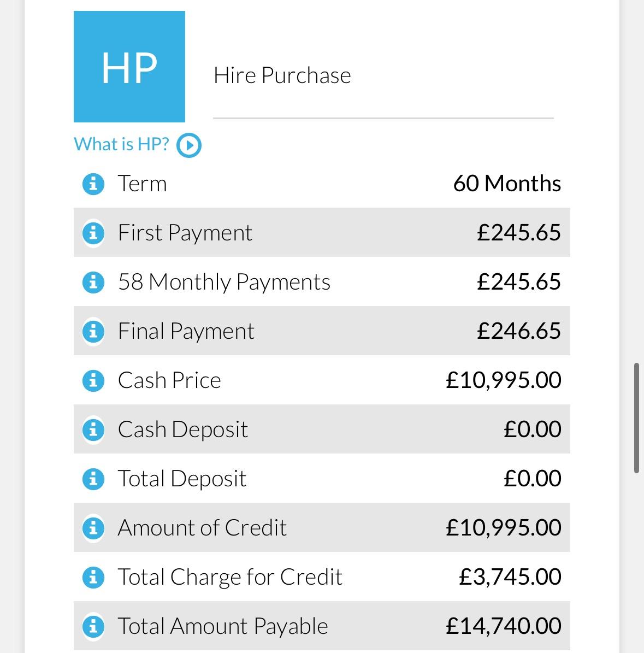Click the info icon beside Term
Image resolution: width=644 pixels, height=653 pixels.
click(93, 184)
